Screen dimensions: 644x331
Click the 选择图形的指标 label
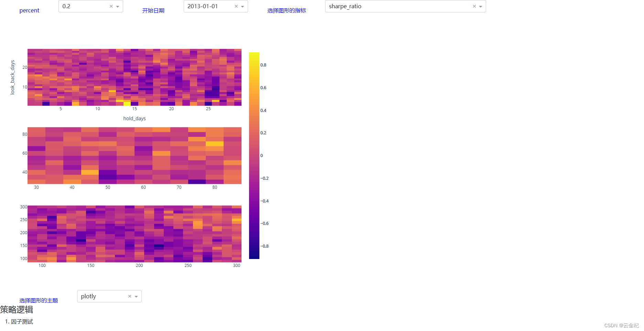coord(287,10)
